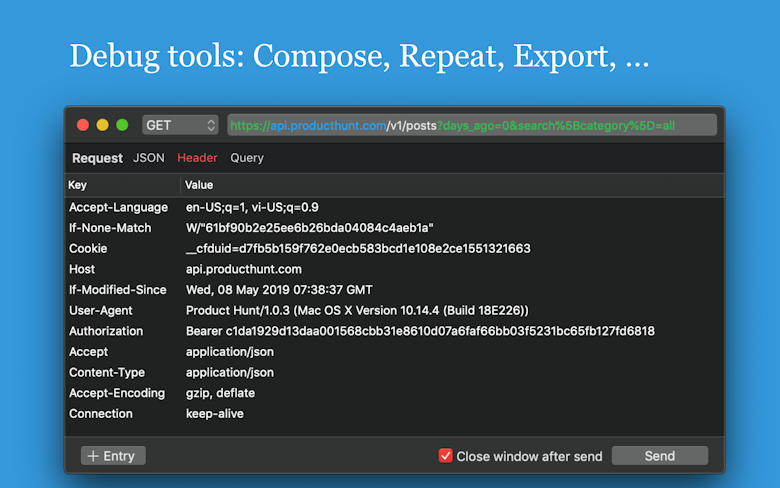Viewport: 780px width, 488px height.
Task: Toggle Close window after send checkbox
Action: coord(445,456)
